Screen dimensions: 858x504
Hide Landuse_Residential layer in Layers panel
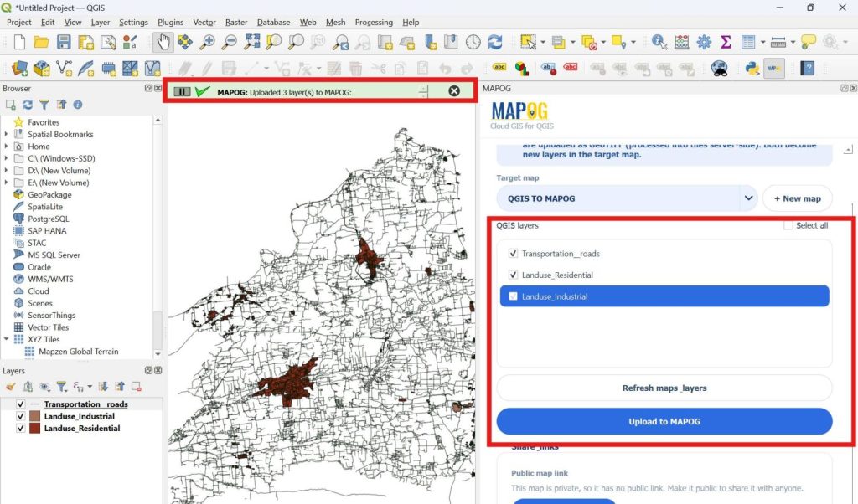pos(20,428)
